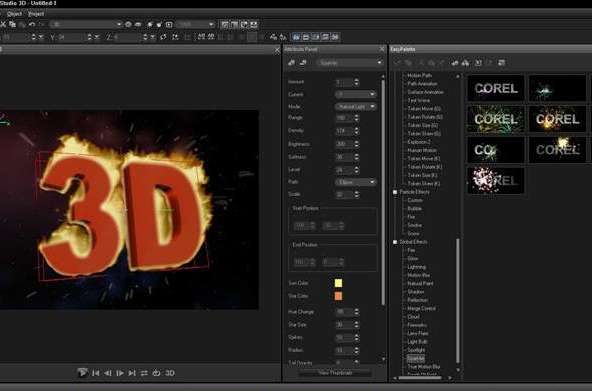Screen dimensions: 592x391
Task: Adjust the Amount stepper
Action: 356,82
